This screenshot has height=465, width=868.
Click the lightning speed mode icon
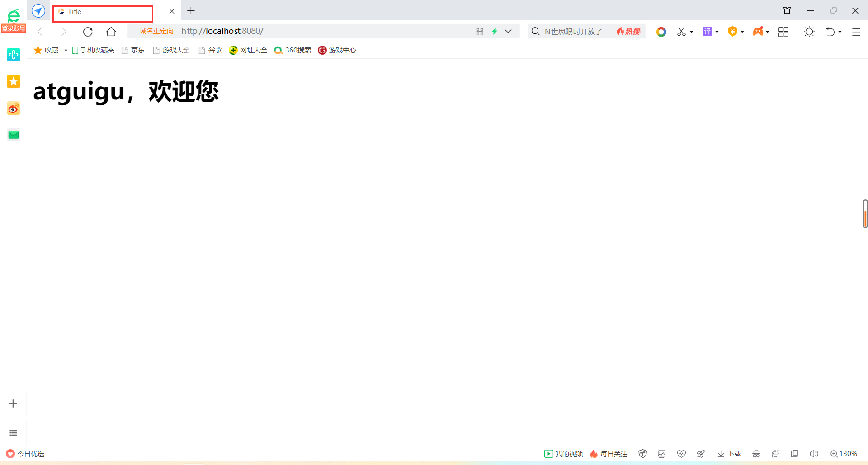(x=495, y=31)
